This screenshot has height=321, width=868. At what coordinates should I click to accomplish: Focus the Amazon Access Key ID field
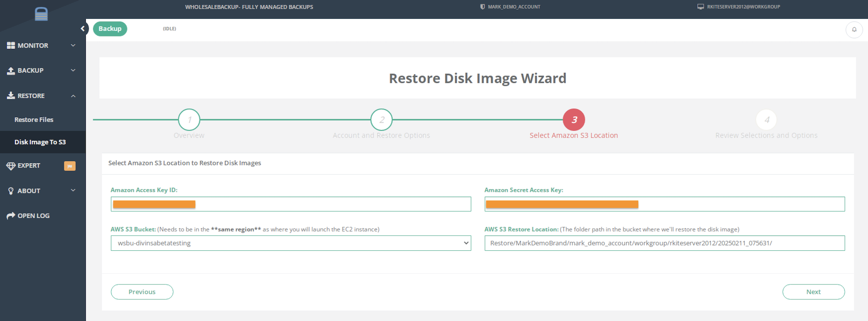(x=291, y=204)
